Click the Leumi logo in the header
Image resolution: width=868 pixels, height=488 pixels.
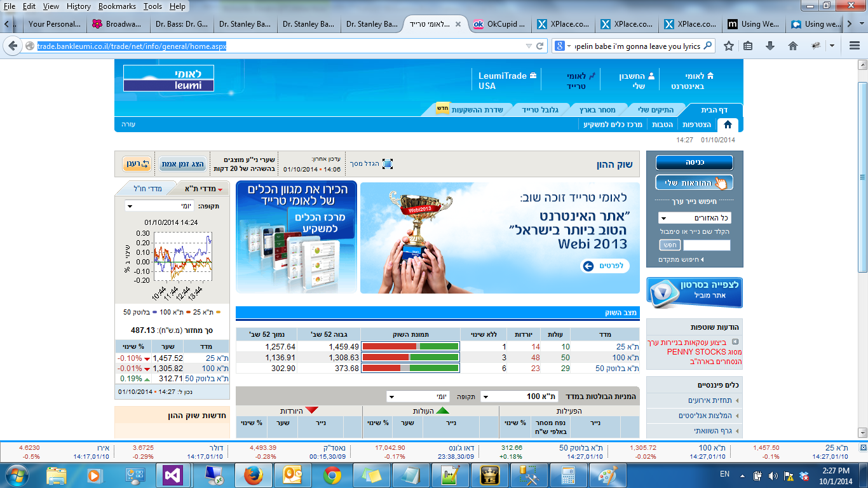168,78
